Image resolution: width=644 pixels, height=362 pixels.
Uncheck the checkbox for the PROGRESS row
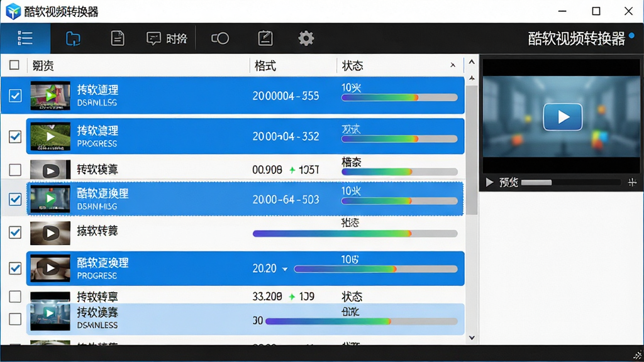[15, 136]
